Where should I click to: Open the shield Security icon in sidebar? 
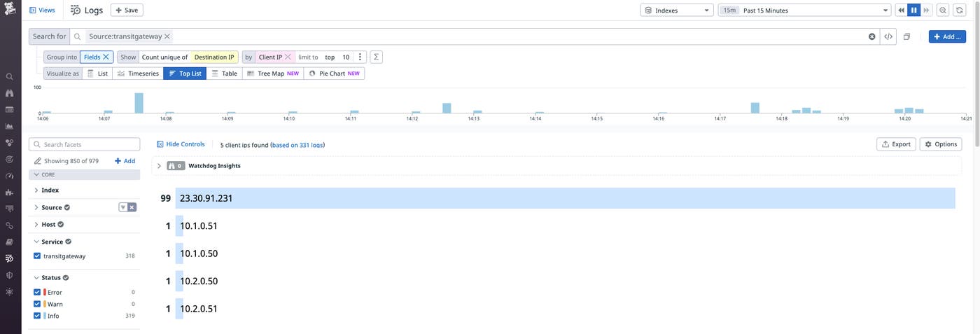pyautogui.click(x=10, y=275)
